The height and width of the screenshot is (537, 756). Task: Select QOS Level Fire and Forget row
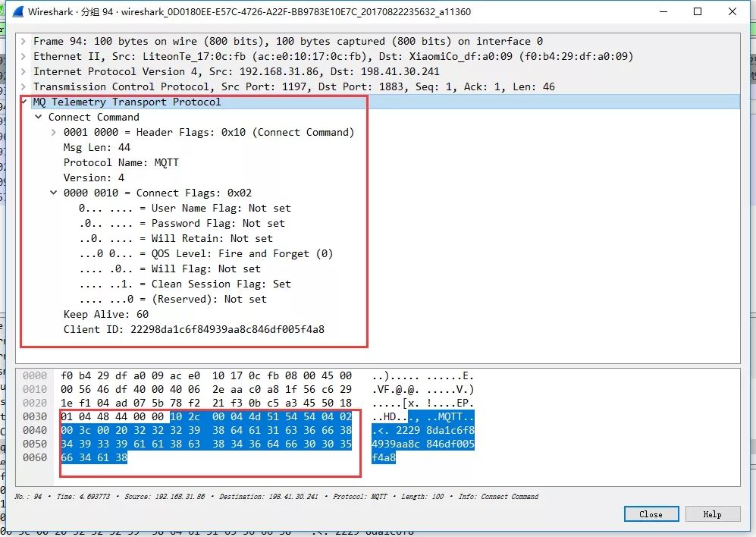pyautogui.click(x=206, y=254)
